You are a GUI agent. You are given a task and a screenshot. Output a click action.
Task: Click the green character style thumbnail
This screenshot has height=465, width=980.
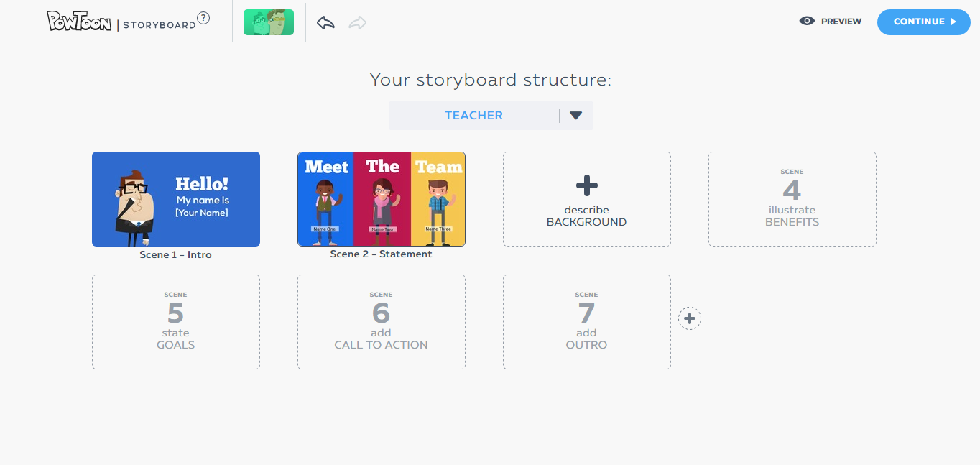269,22
